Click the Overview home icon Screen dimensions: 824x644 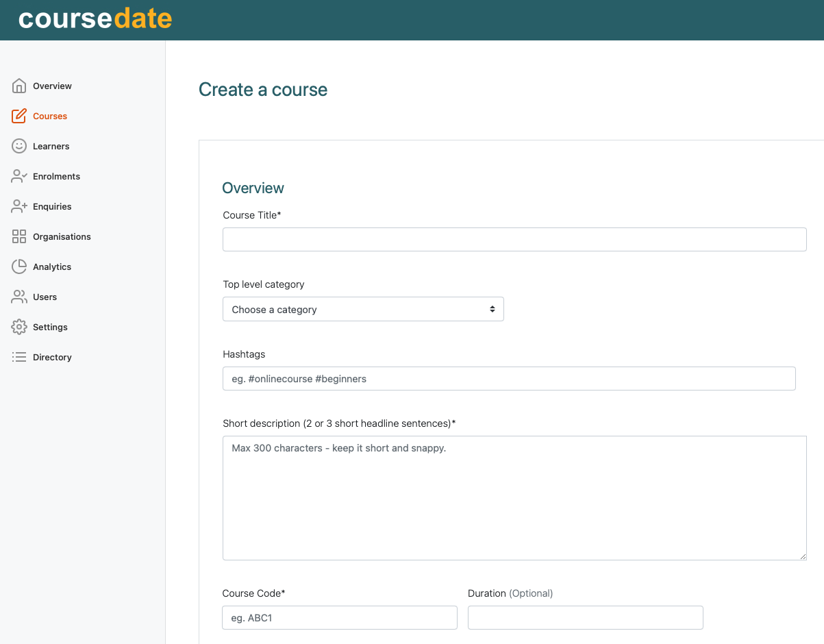click(19, 86)
